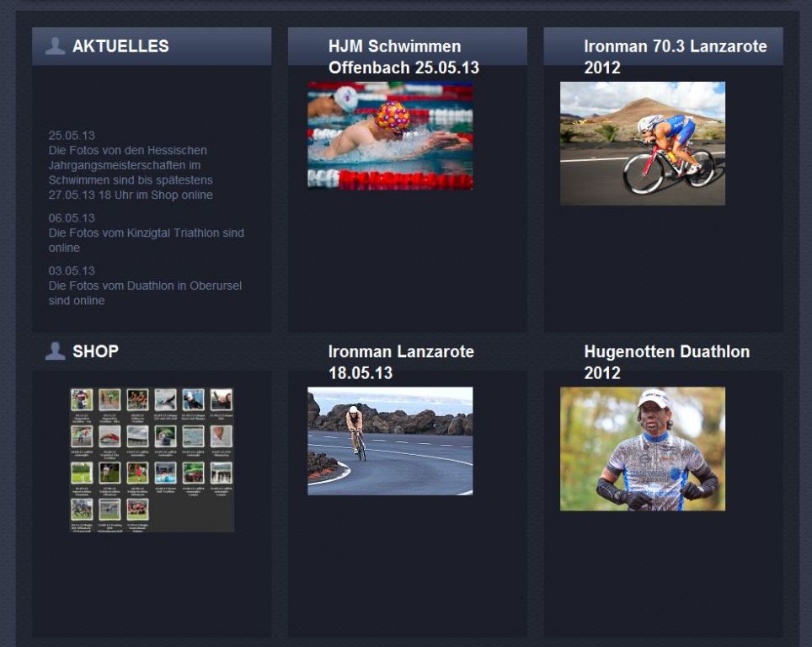The height and width of the screenshot is (647, 812).
Task: Click the breaststroke swimmer photo
Action: 390,135
